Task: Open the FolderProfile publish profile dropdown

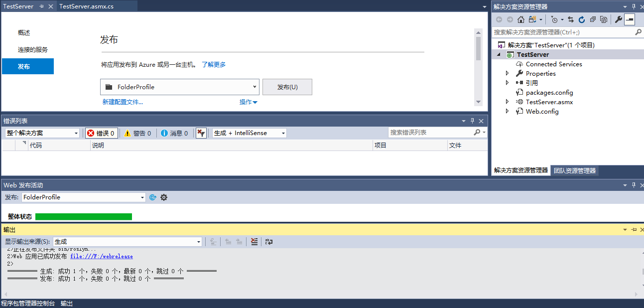Action: [180, 87]
